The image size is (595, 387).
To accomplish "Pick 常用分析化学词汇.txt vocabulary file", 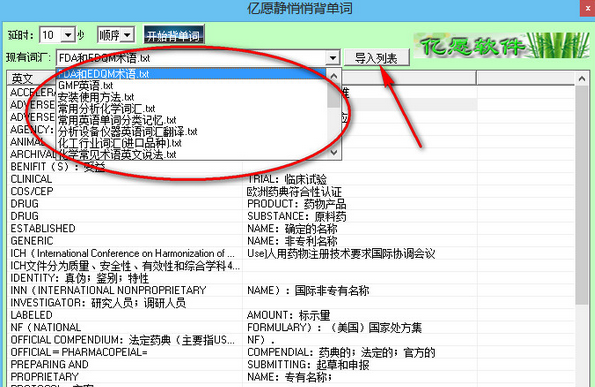I will click(191, 109).
